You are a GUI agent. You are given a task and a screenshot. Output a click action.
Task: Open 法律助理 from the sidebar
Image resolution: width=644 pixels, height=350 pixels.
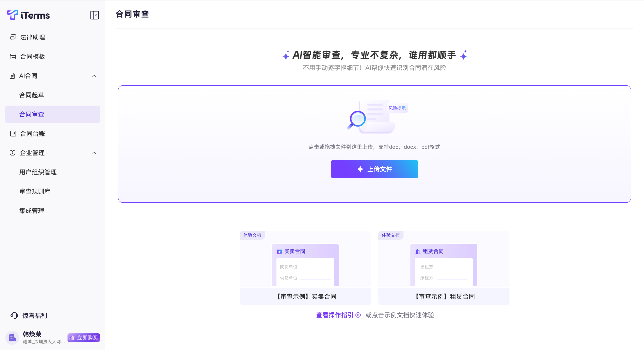click(32, 37)
